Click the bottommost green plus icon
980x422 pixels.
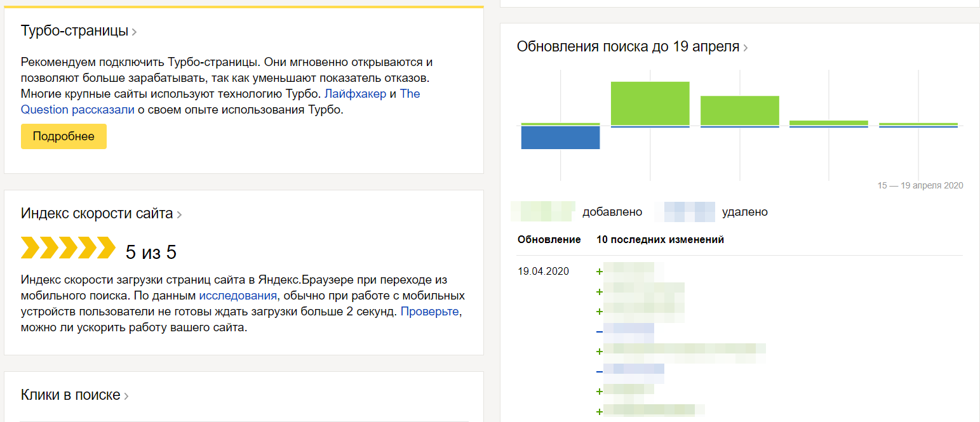599,412
